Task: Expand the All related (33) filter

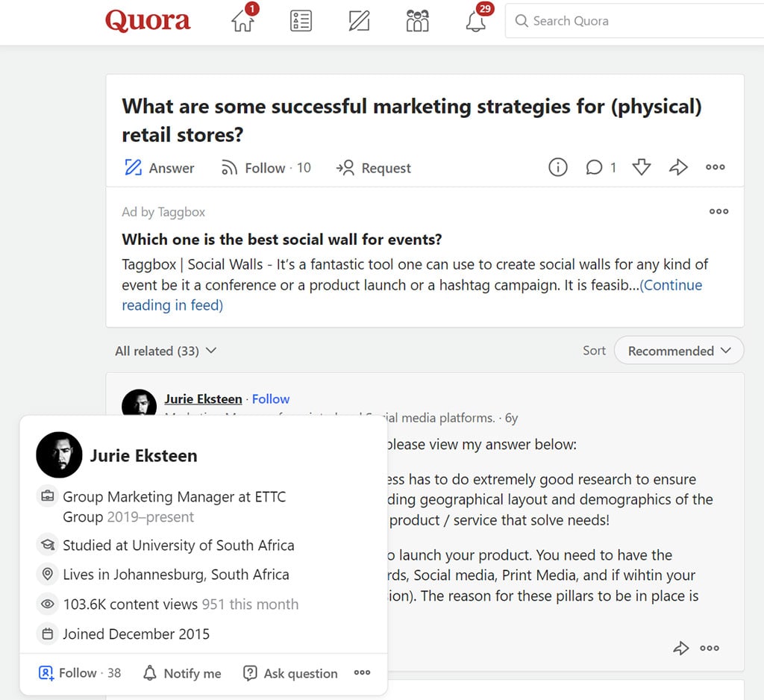Action: tap(166, 351)
